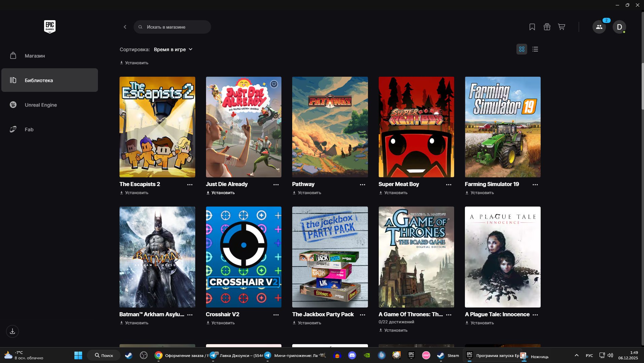Open the shopping cart
This screenshot has width=644, height=363.
click(561, 27)
